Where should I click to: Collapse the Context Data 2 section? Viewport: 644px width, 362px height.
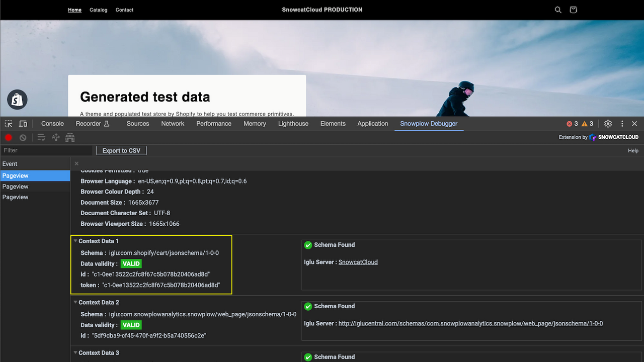click(x=75, y=302)
